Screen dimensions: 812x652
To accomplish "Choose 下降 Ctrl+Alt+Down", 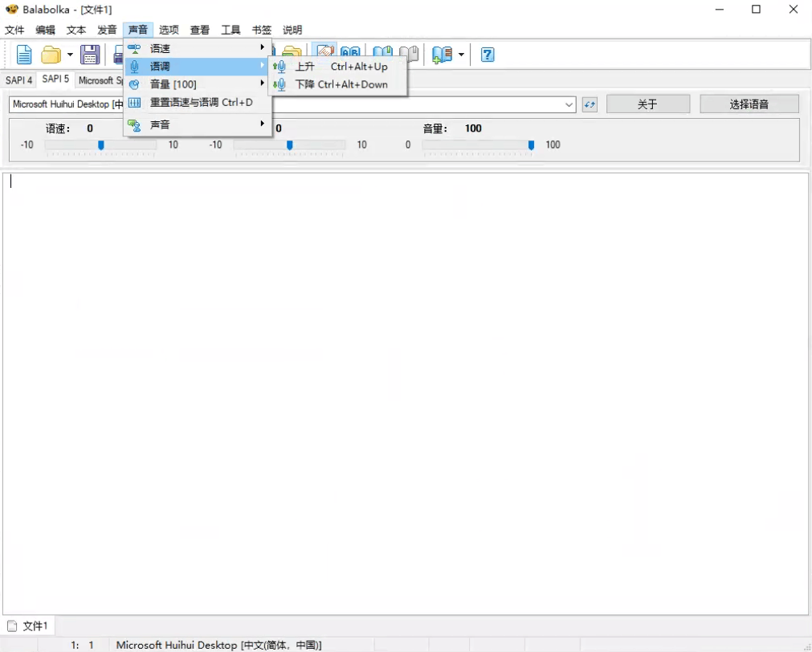I will (x=338, y=84).
